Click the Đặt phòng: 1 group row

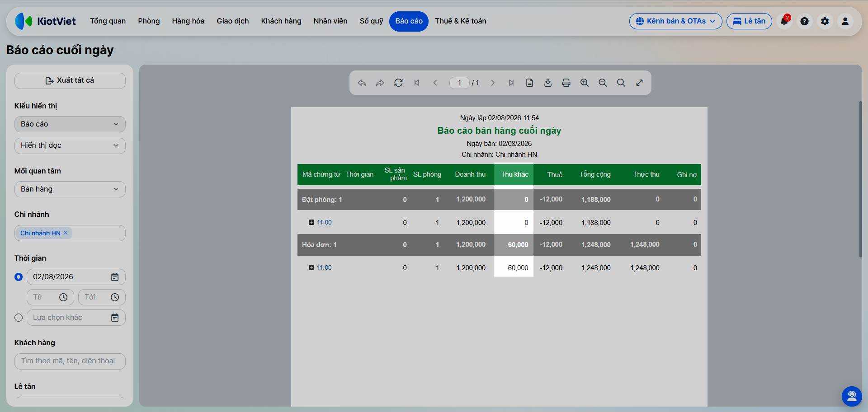click(x=499, y=199)
